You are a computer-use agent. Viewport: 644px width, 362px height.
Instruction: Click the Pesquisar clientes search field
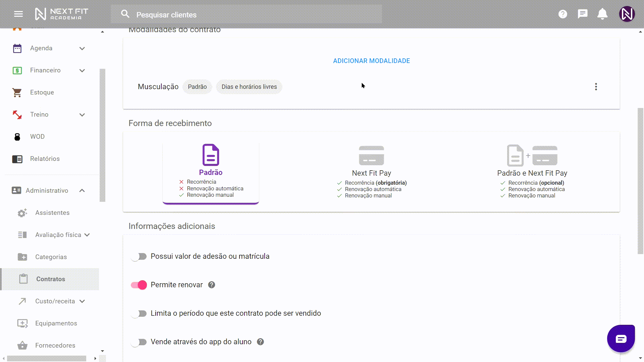[246, 14]
